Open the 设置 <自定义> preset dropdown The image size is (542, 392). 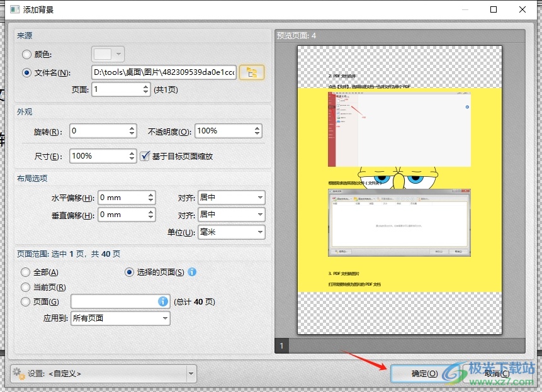tap(191, 373)
